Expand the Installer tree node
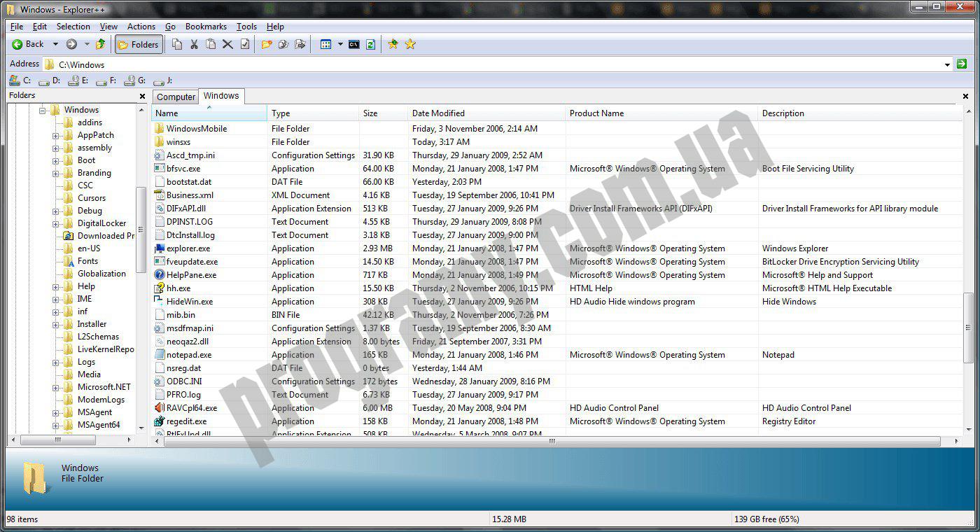 (55, 324)
